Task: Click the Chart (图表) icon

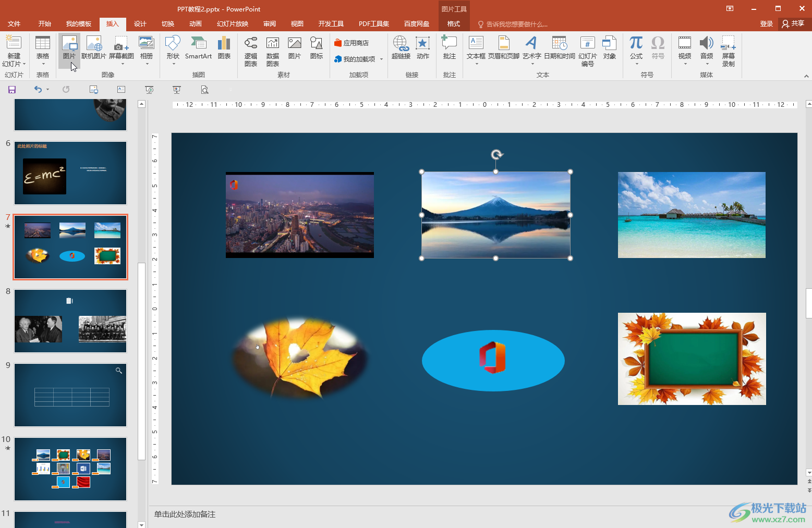Action: 224,47
